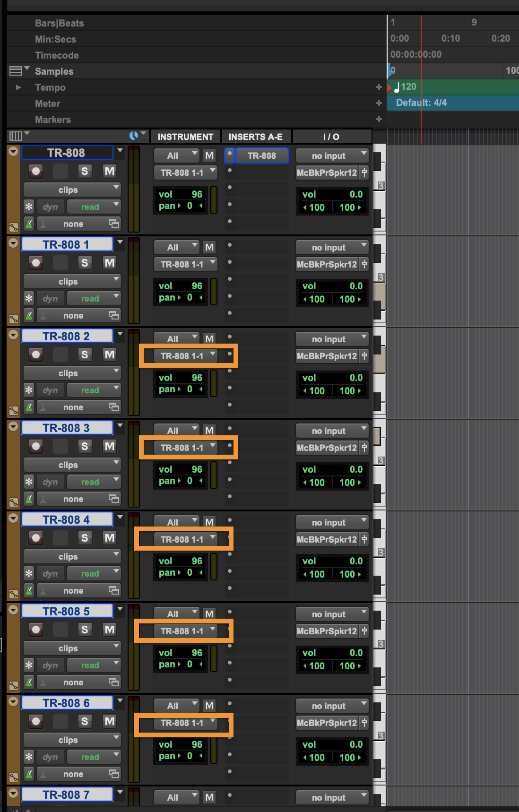Solo the TR-808 track
This screenshot has height=812, width=519.
click(x=85, y=171)
